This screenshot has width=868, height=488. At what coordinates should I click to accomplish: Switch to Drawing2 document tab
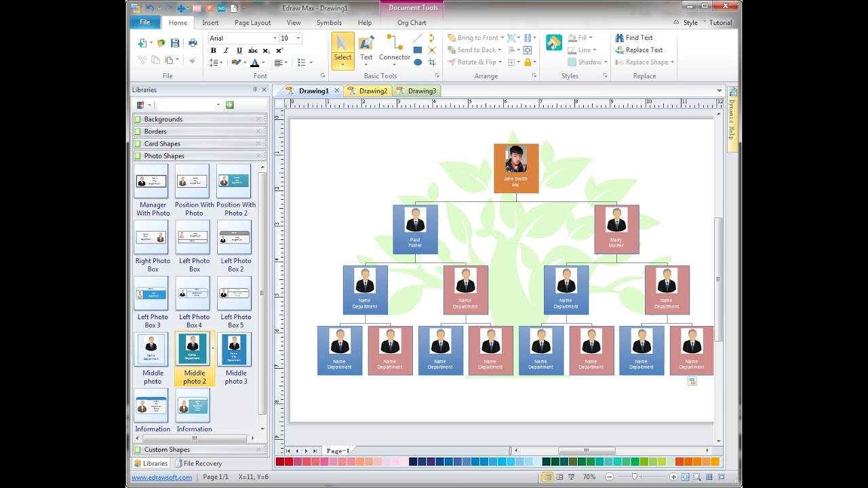pyautogui.click(x=368, y=91)
